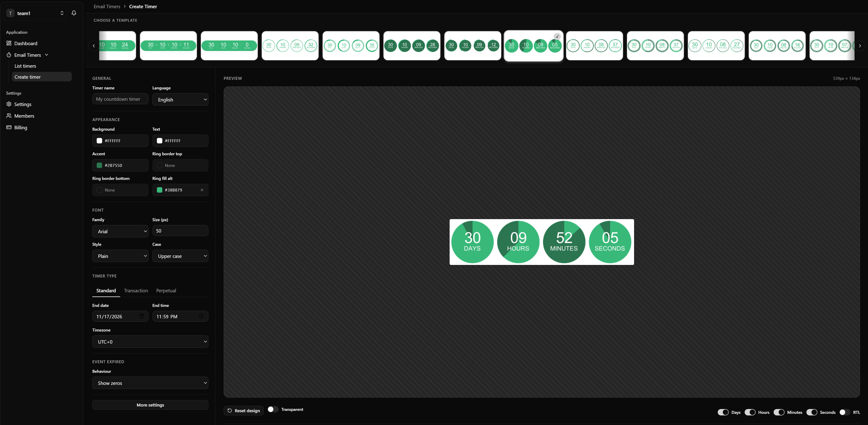
Task: Click More settings button
Action: tap(150, 405)
